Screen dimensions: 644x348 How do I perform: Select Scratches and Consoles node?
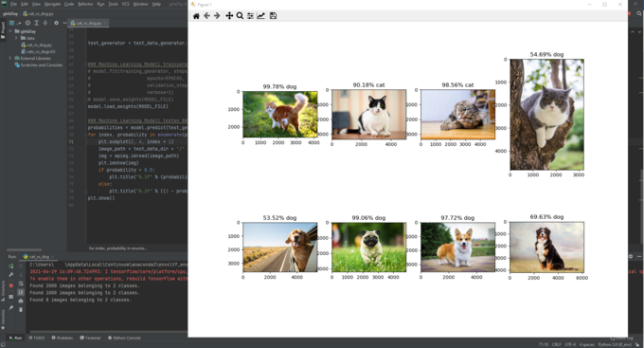pos(39,65)
